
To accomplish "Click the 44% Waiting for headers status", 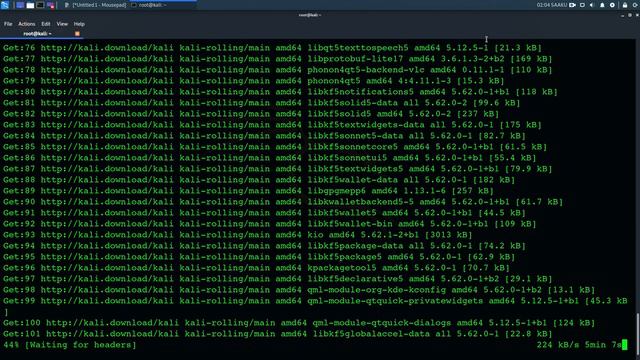I will pyautogui.click(x=70, y=345).
